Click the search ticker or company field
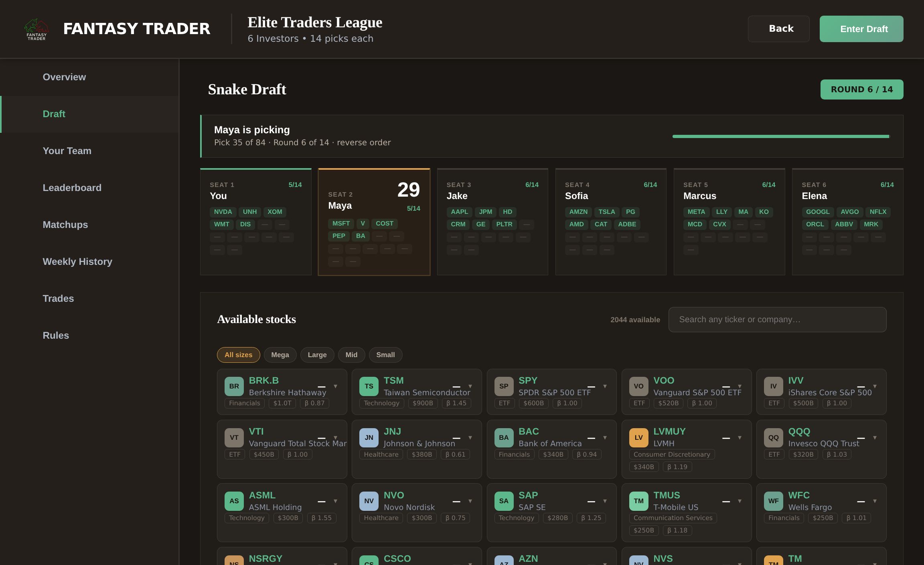Viewport: 924px width, 565px height. pyautogui.click(x=777, y=319)
